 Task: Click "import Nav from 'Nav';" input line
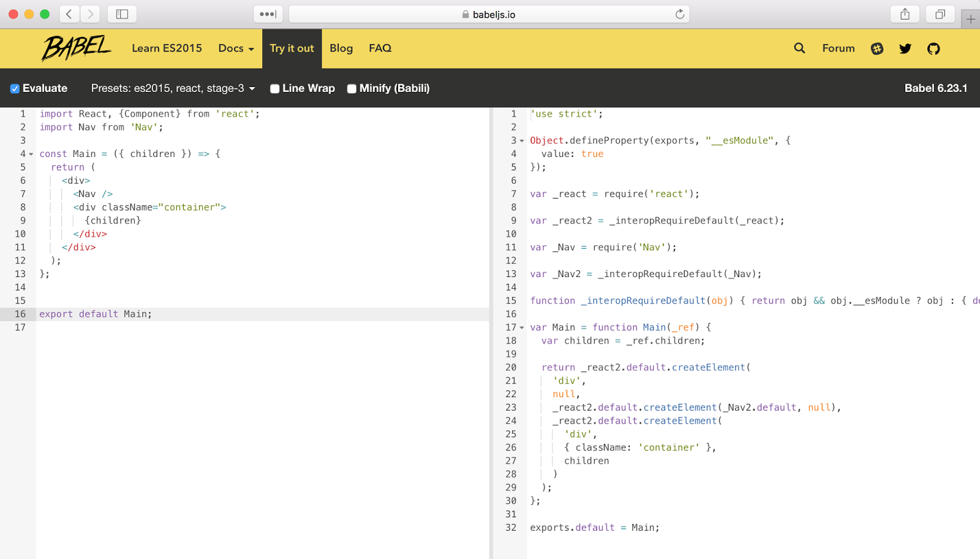point(101,127)
